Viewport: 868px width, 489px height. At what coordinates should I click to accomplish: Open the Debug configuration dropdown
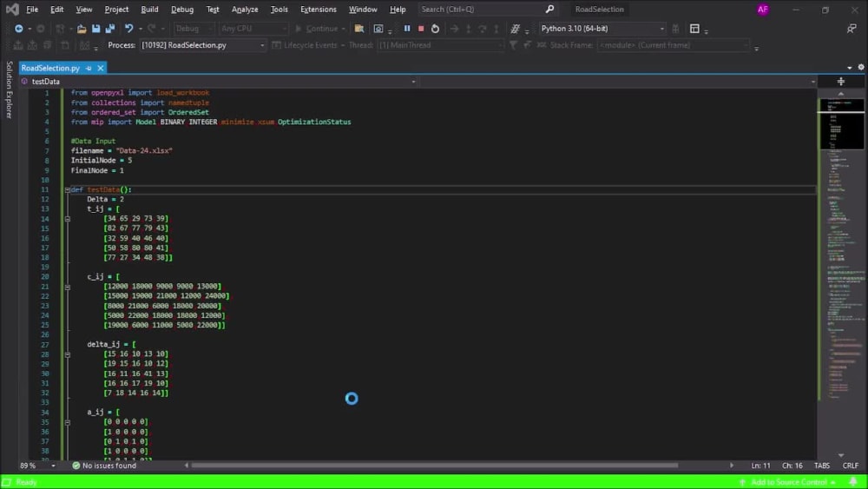194,29
